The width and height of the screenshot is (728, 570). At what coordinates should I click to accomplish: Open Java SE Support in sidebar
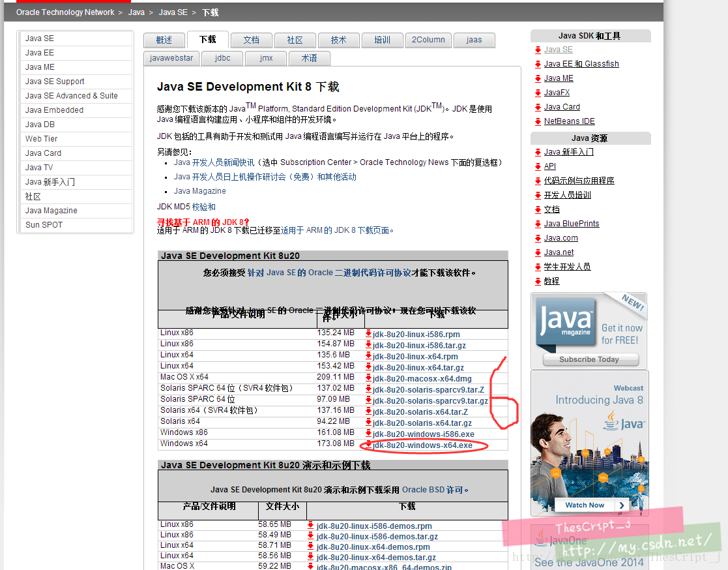point(76,82)
